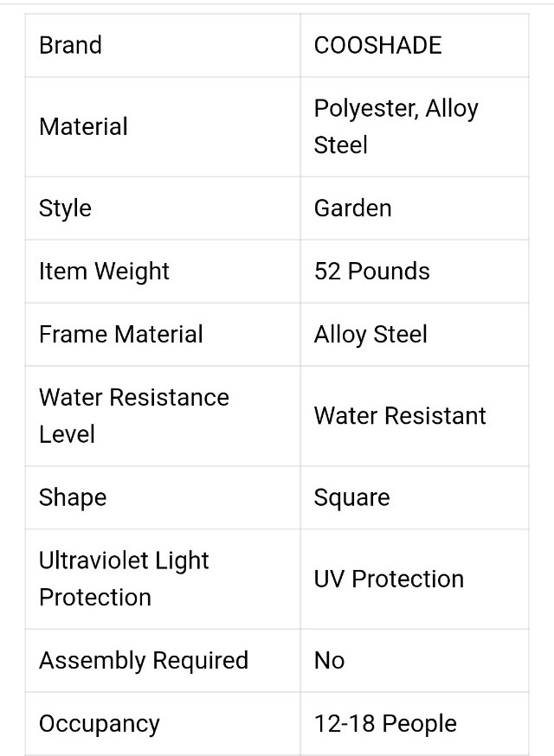Select Alloy Steel frame material value
554x756 pixels.
[x=370, y=335]
